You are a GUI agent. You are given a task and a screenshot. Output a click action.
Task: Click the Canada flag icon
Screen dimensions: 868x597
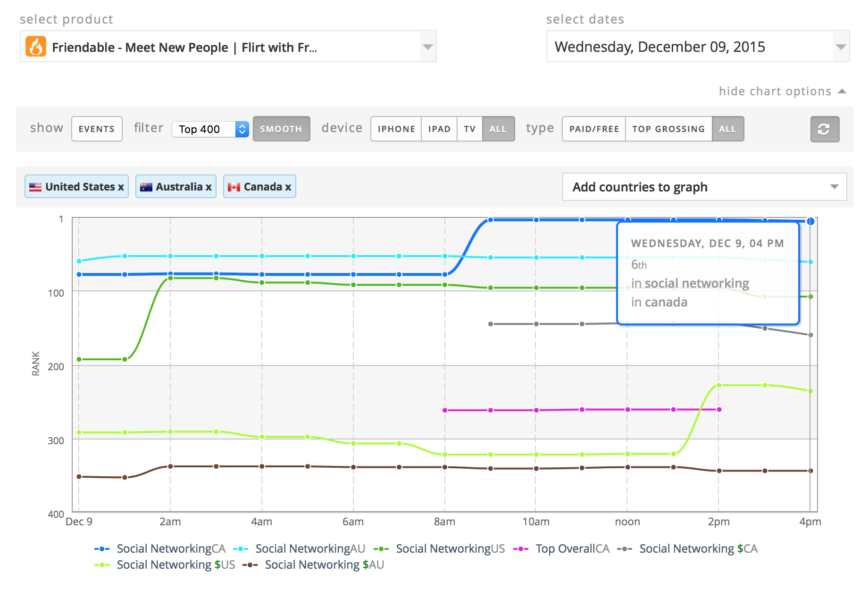pyautogui.click(x=234, y=186)
